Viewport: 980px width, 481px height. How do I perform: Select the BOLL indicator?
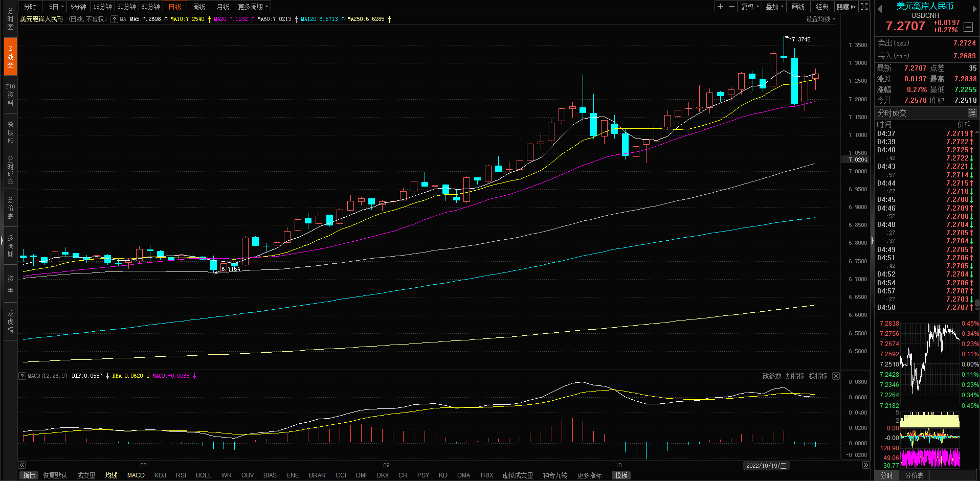(204, 475)
